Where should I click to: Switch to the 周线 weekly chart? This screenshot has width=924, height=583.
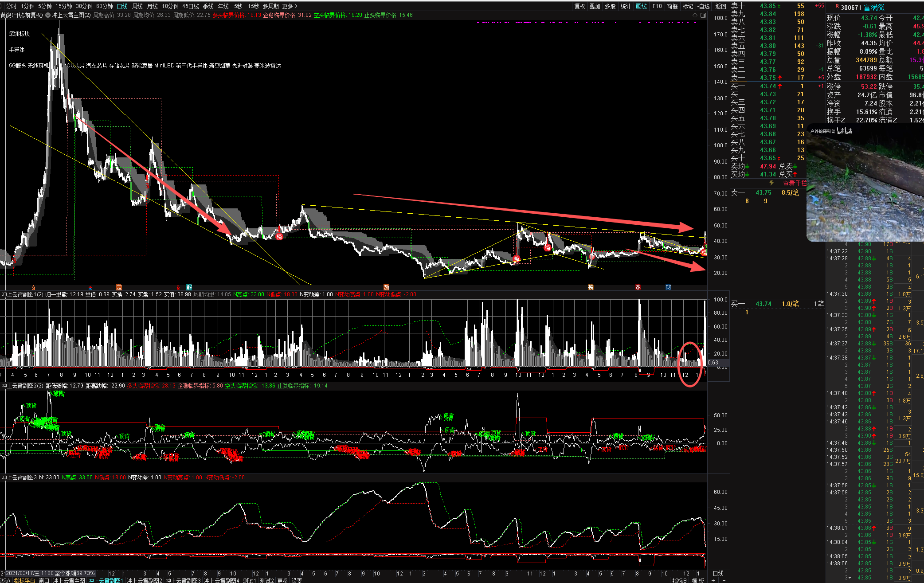(x=137, y=6)
